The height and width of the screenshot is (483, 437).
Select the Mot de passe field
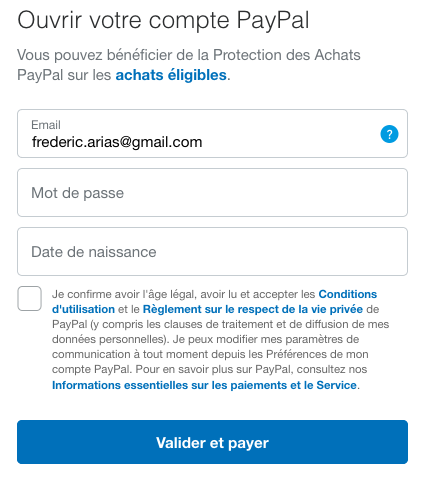tap(212, 193)
